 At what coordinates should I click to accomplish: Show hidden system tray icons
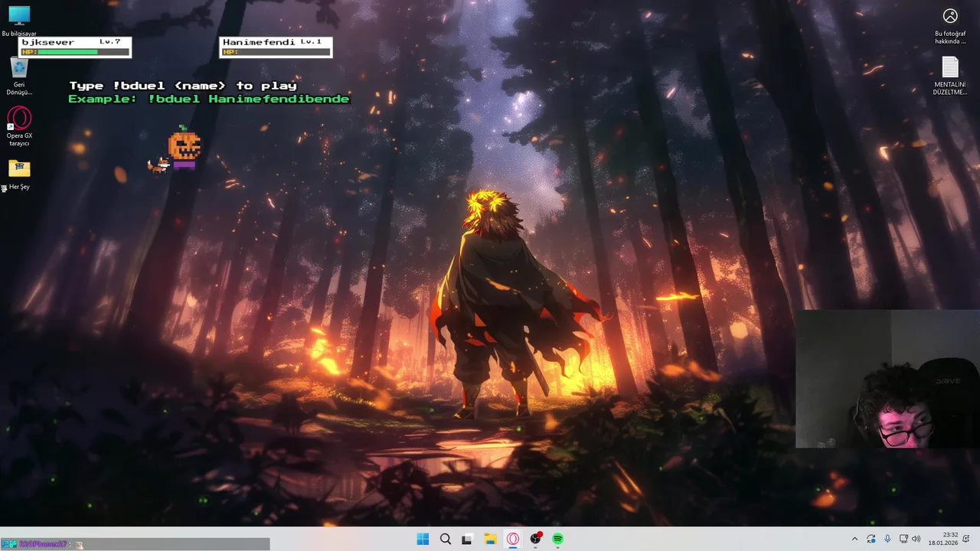854,539
